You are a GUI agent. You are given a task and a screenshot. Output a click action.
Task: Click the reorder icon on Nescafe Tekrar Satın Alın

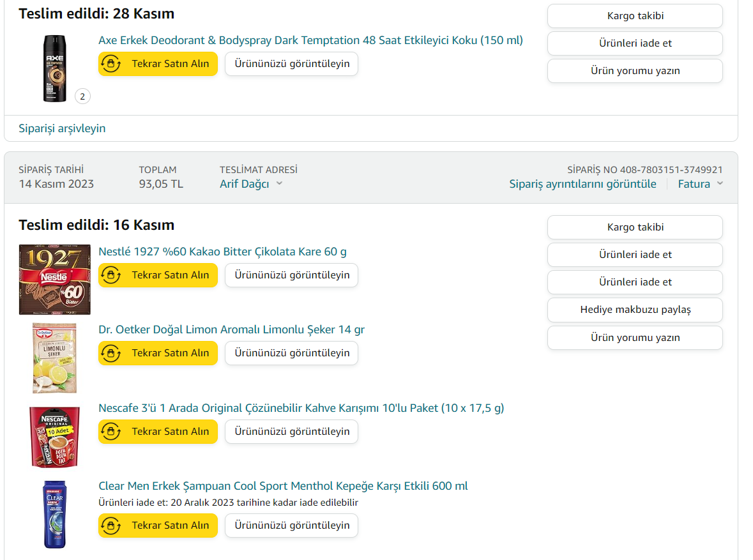111,432
